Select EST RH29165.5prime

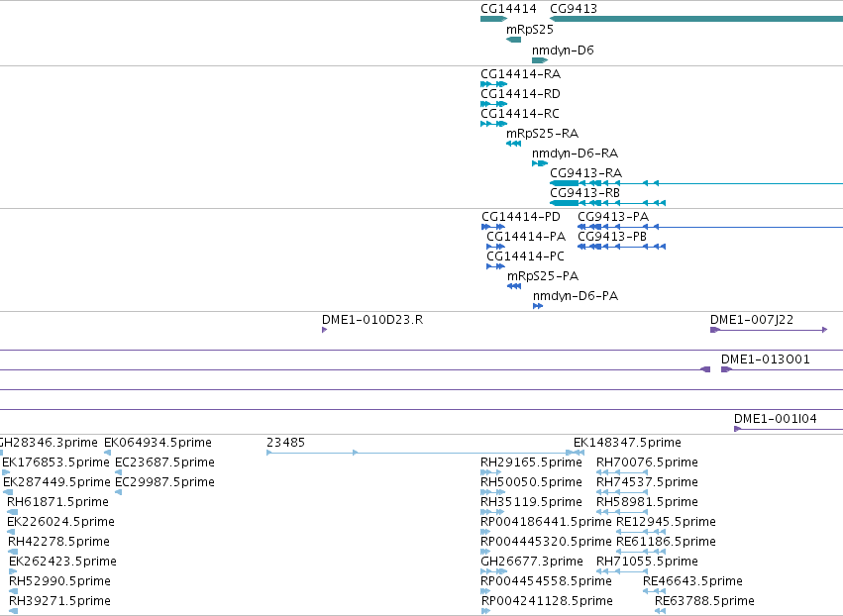[531, 462]
